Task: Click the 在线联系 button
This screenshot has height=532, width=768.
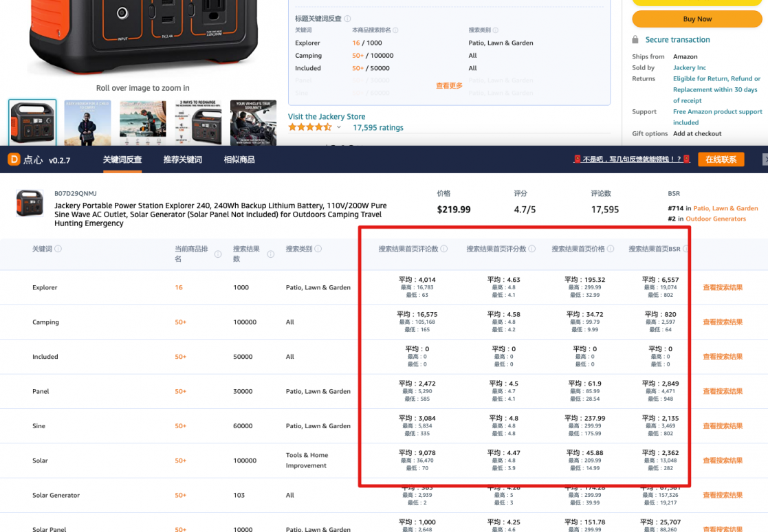Action: pyautogui.click(x=721, y=159)
